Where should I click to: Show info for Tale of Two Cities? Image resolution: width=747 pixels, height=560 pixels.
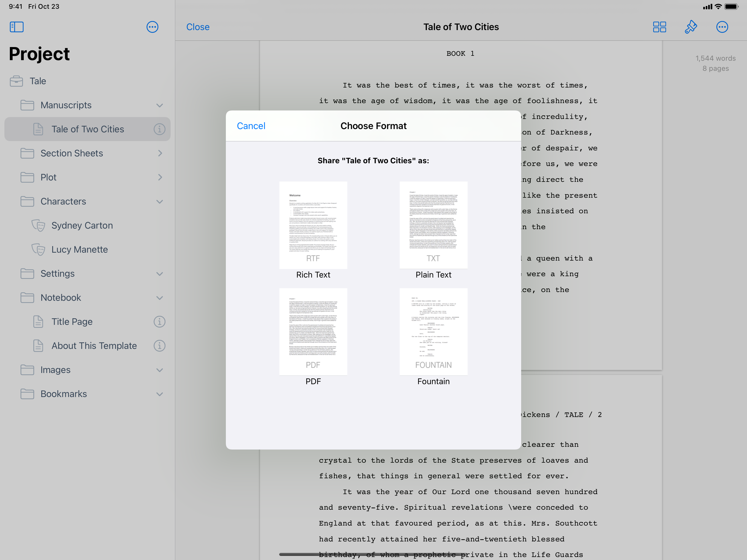pos(159,129)
